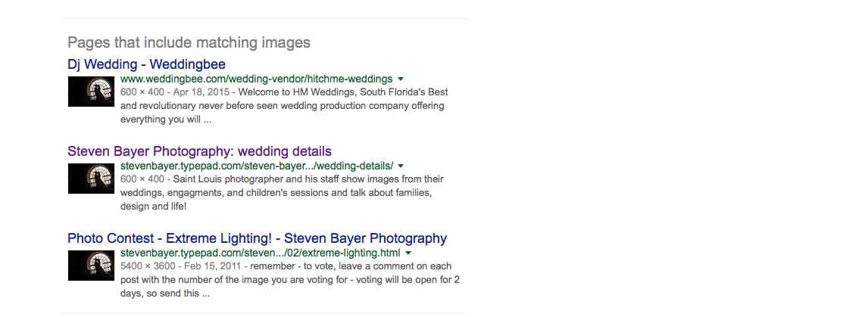Expand the arrow after the extreme-lighting.html URL

[408, 253]
